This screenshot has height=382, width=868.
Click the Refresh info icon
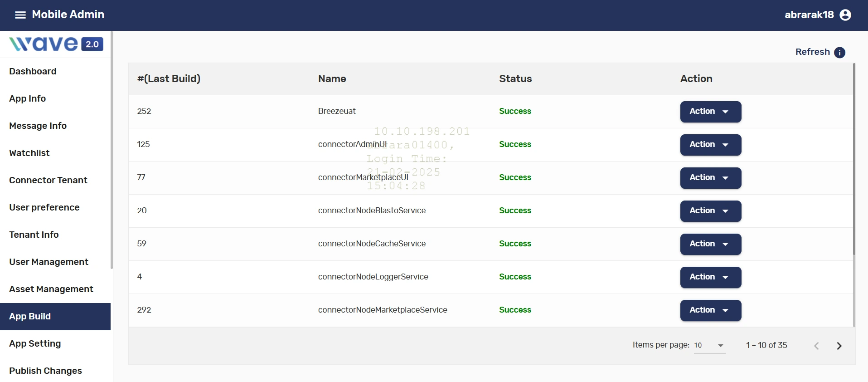point(839,53)
